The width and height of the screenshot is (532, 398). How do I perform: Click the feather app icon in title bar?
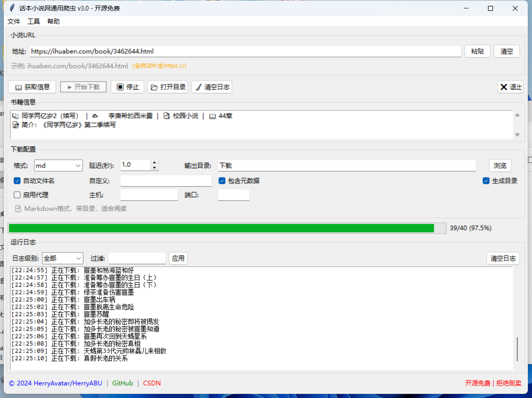pos(12,8)
